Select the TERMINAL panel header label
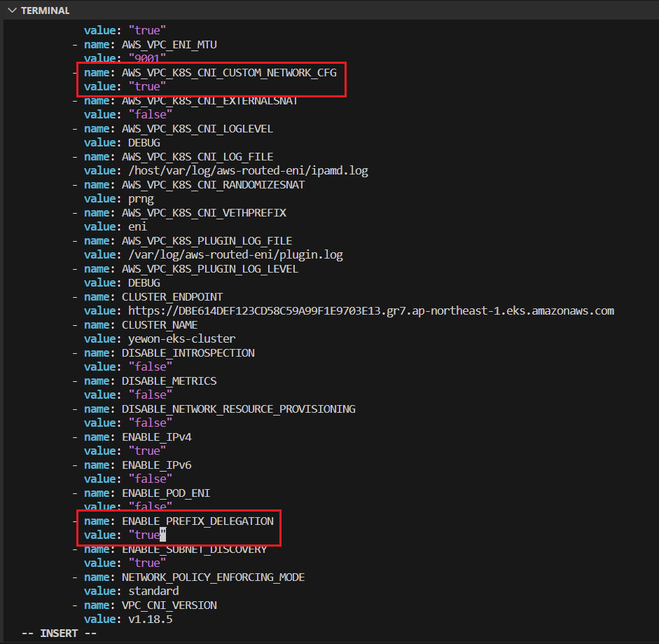This screenshot has width=659, height=644. pyautogui.click(x=45, y=11)
